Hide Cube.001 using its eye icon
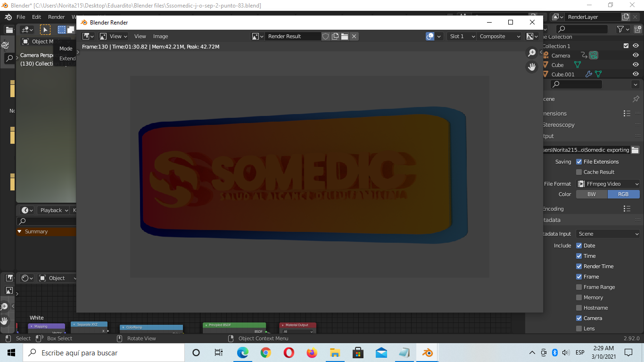This screenshot has height=362, width=644. click(x=636, y=74)
